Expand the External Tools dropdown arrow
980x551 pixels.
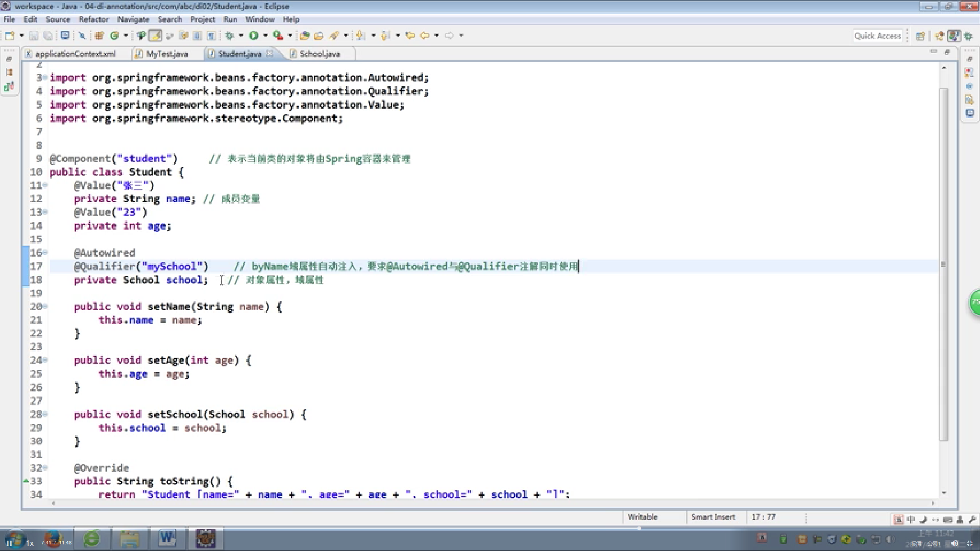tap(290, 36)
